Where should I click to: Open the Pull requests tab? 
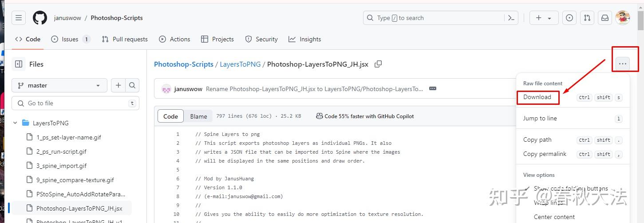coord(124,39)
